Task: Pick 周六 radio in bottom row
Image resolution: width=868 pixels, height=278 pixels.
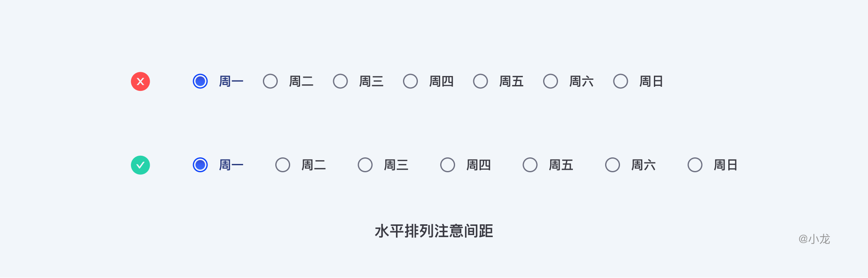Action: coord(613,165)
